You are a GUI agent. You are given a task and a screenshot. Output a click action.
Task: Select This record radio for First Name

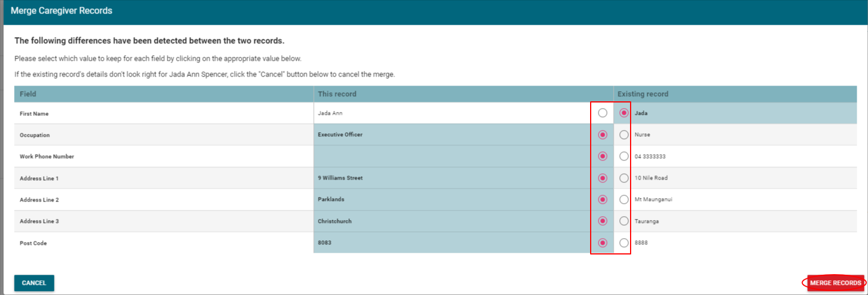[602, 113]
